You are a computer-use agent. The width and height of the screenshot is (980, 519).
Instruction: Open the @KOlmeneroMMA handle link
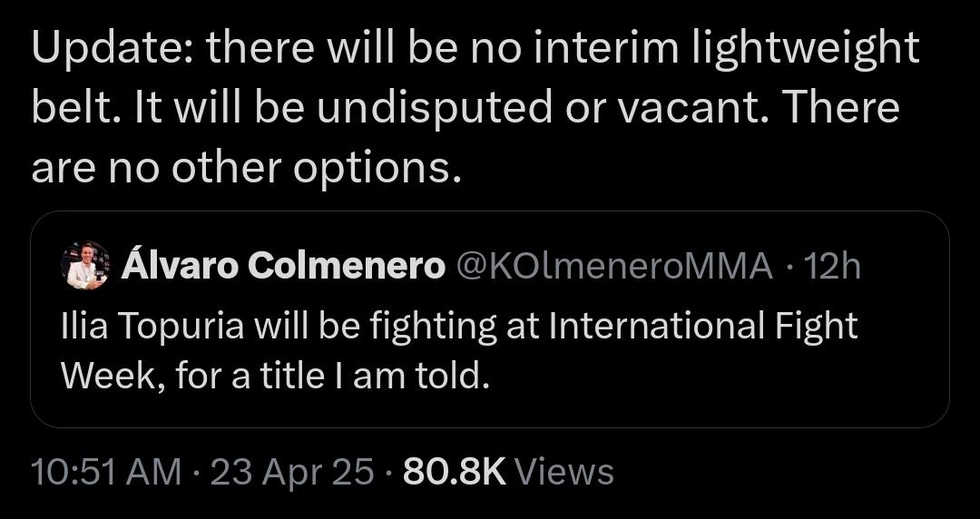(612, 266)
